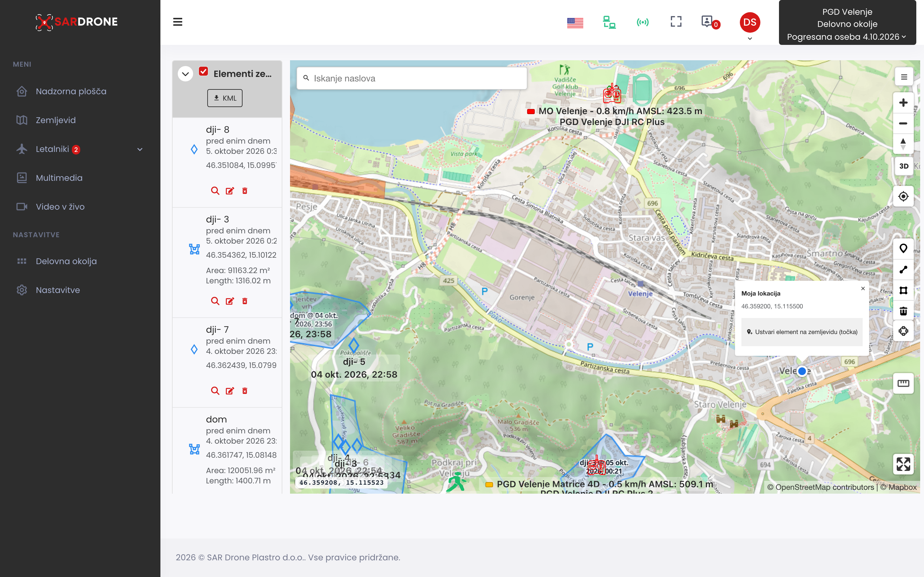Delete the dji- 8 map element
The width and height of the screenshot is (924, 577).
245,190
